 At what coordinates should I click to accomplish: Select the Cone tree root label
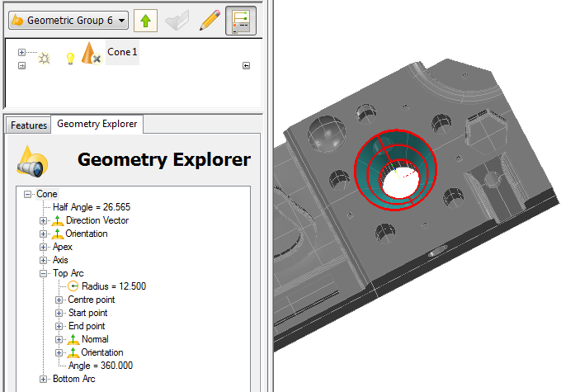point(47,194)
